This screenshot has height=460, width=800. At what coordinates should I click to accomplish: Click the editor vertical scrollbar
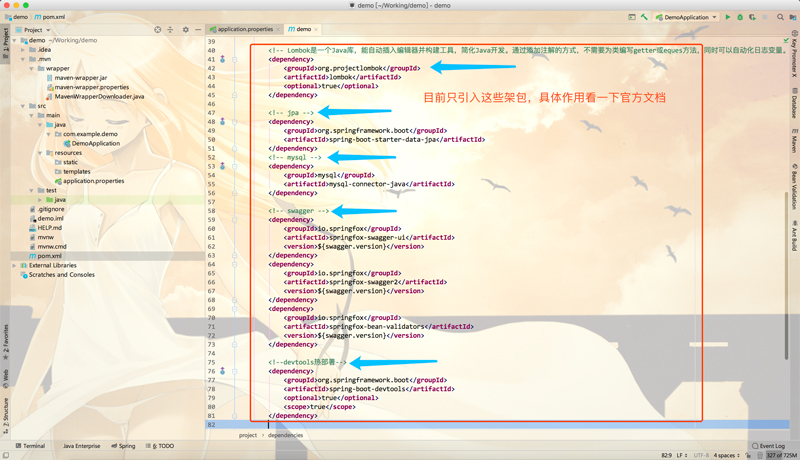(x=786, y=275)
